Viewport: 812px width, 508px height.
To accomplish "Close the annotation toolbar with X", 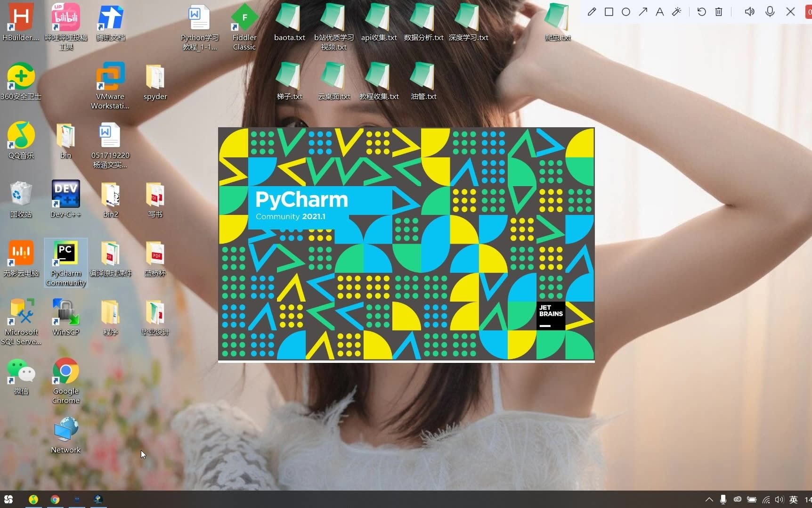I will pos(791,12).
